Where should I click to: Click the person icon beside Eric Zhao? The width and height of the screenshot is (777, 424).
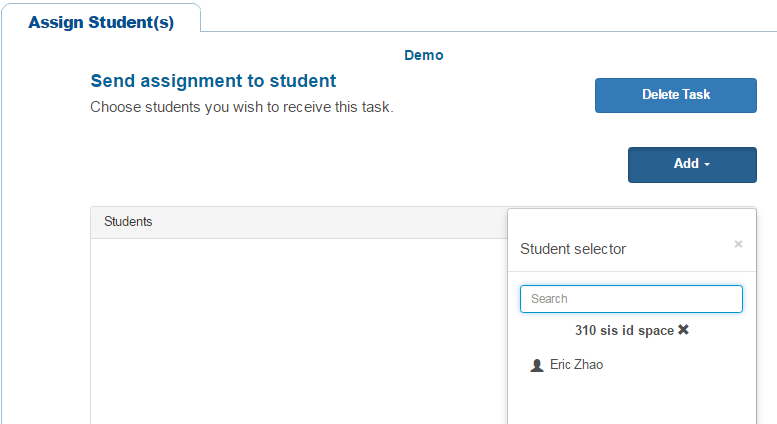[x=536, y=366]
